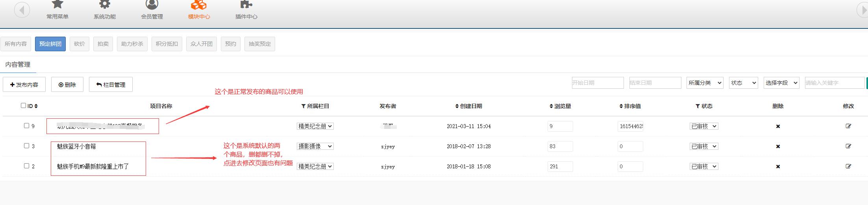Click the 栏目管理 button

(111, 85)
